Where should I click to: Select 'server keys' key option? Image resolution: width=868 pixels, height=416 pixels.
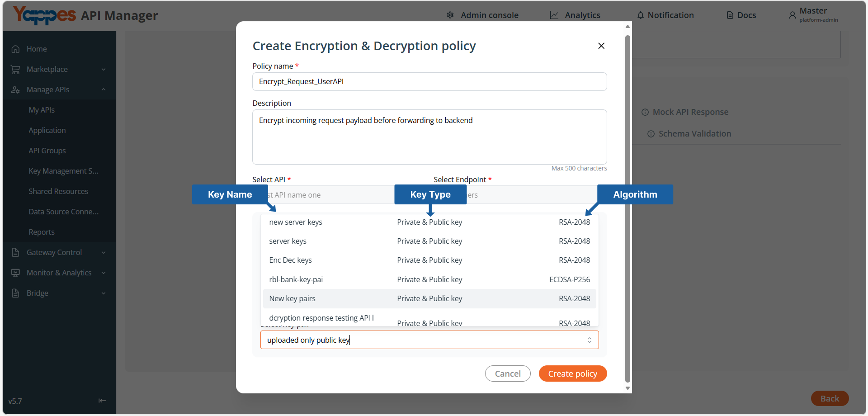pyautogui.click(x=429, y=241)
